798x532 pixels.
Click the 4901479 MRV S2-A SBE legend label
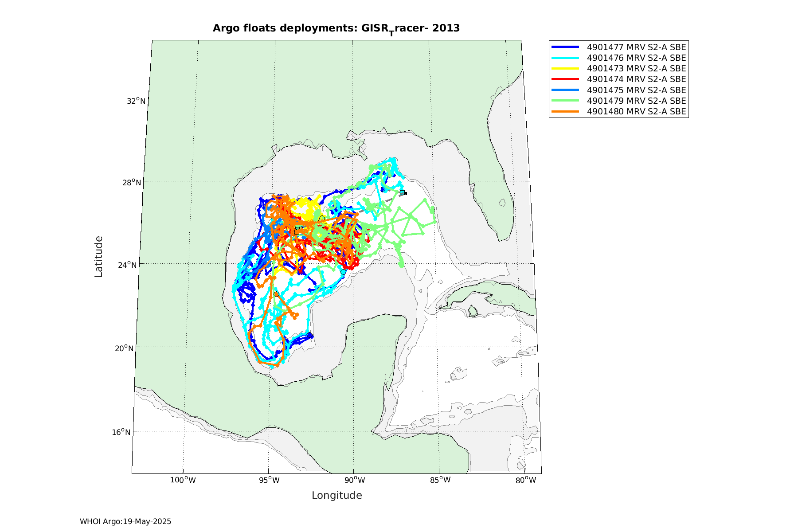pos(636,101)
